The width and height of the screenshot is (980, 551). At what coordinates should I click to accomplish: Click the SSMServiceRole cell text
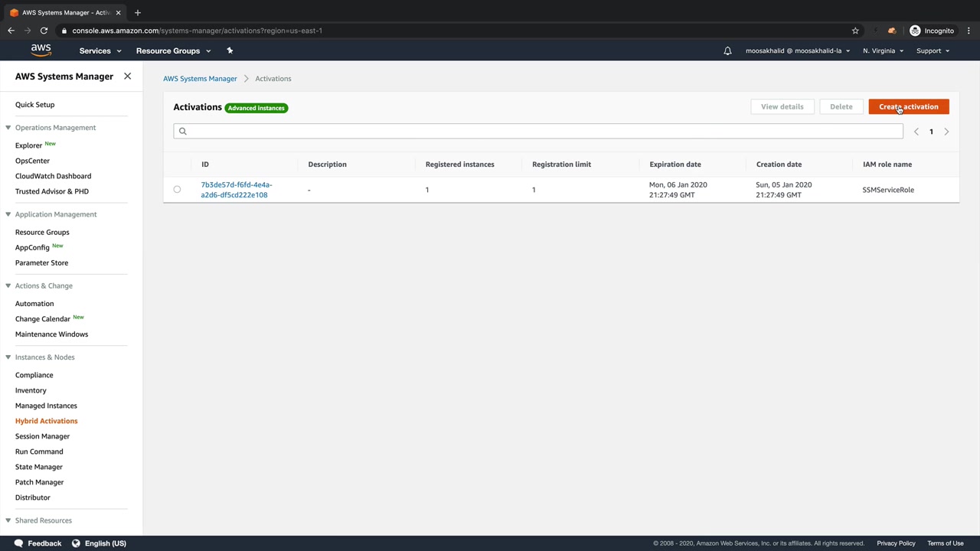[888, 190]
